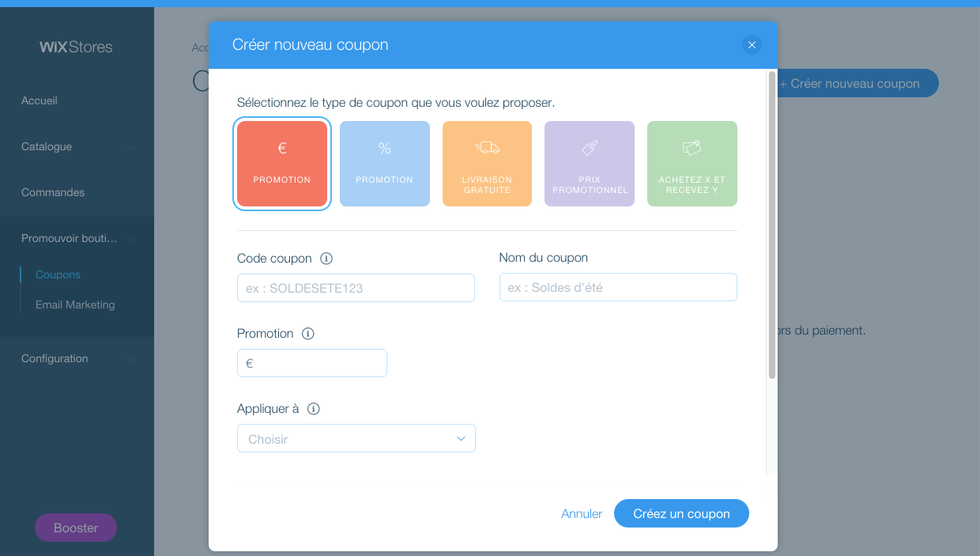
Task: Open Email Marketing sidebar item
Action: (75, 304)
